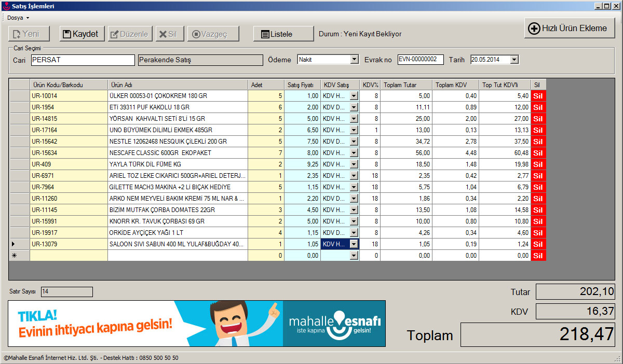The height and width of the screenshot is (364, 623).
Task: Click the Cari code input field
Action: coord(83,60)
